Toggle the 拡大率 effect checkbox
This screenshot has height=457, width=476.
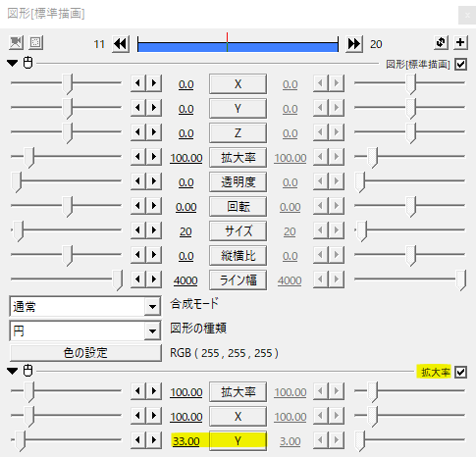pyautogui.click(x=460, y=372)
